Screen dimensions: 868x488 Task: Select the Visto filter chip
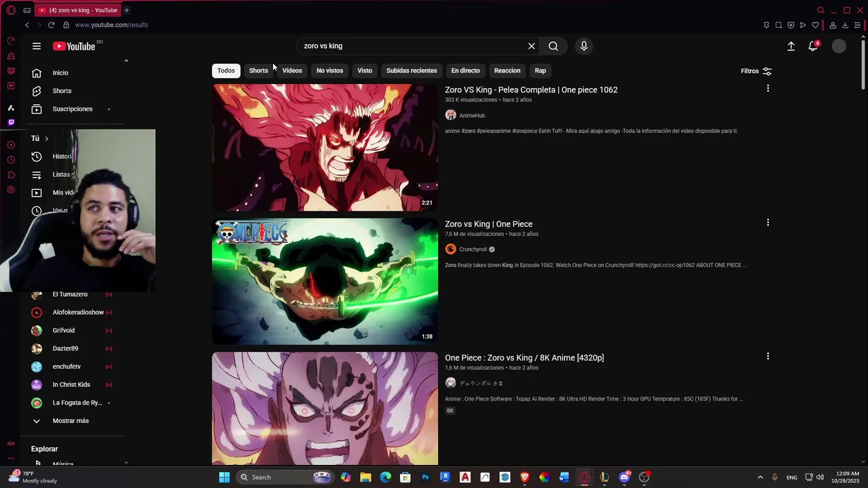365,70
